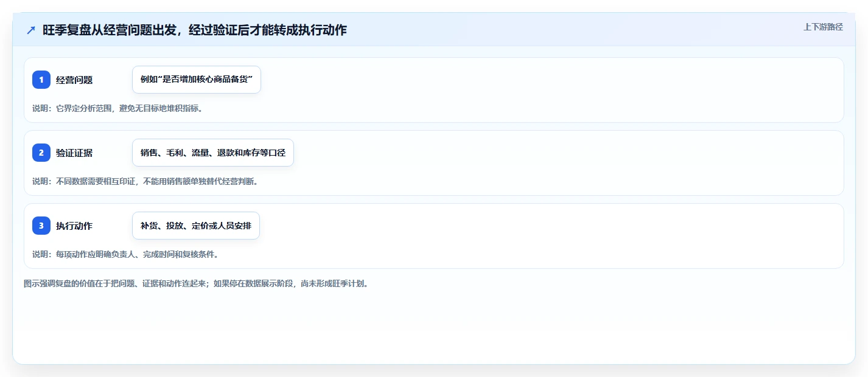
Task: Click the heading 旺季复盘从经营问题出发
Action: (195, 30)
